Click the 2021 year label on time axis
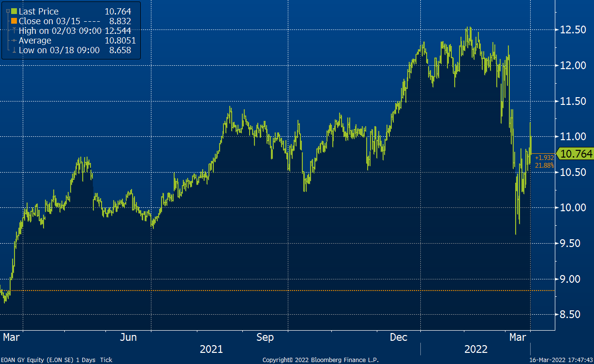594x364 pixels. click(211, 349)
